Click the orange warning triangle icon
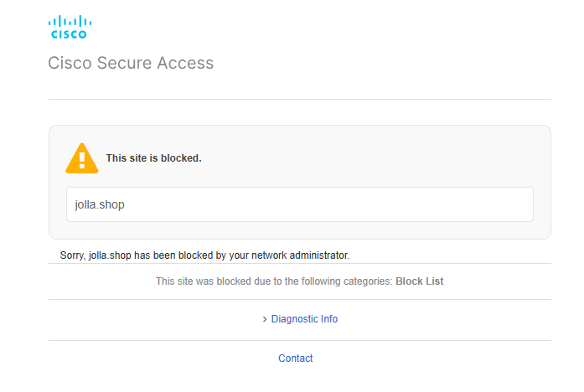The width and height of the screenshot is (584, 392). click(x=82, y=158)
